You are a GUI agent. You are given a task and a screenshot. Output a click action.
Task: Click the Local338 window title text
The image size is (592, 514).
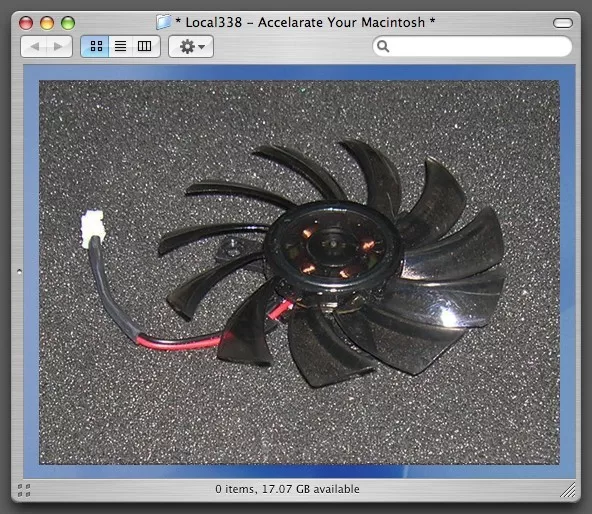(x=305, y=23)
